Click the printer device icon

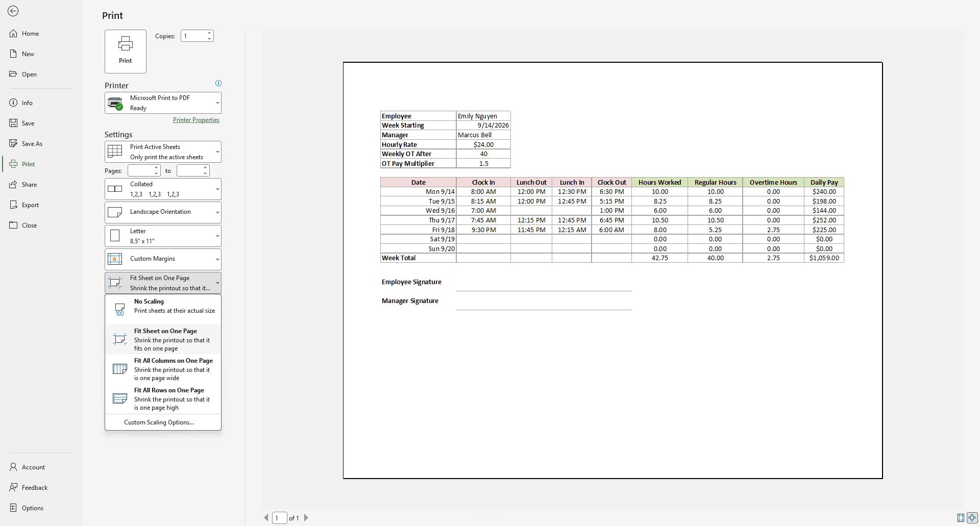coord(115,103)
